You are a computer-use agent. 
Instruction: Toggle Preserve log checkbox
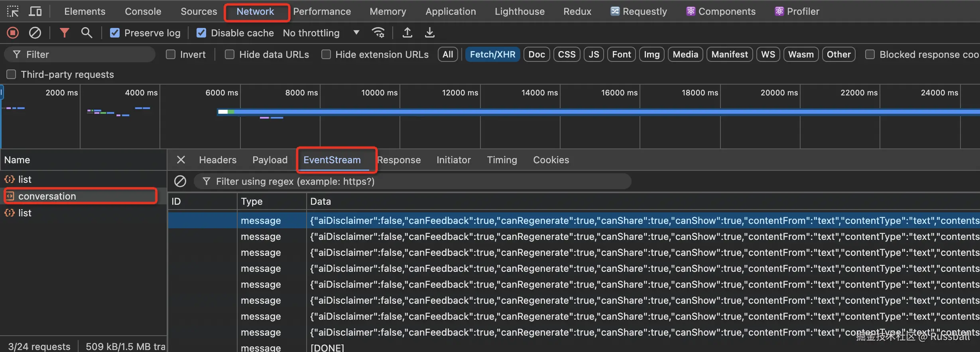tap(115, 33)
